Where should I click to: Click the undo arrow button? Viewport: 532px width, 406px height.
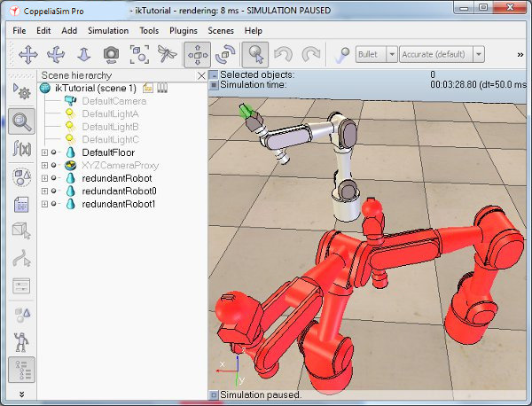tap(284, 55)
